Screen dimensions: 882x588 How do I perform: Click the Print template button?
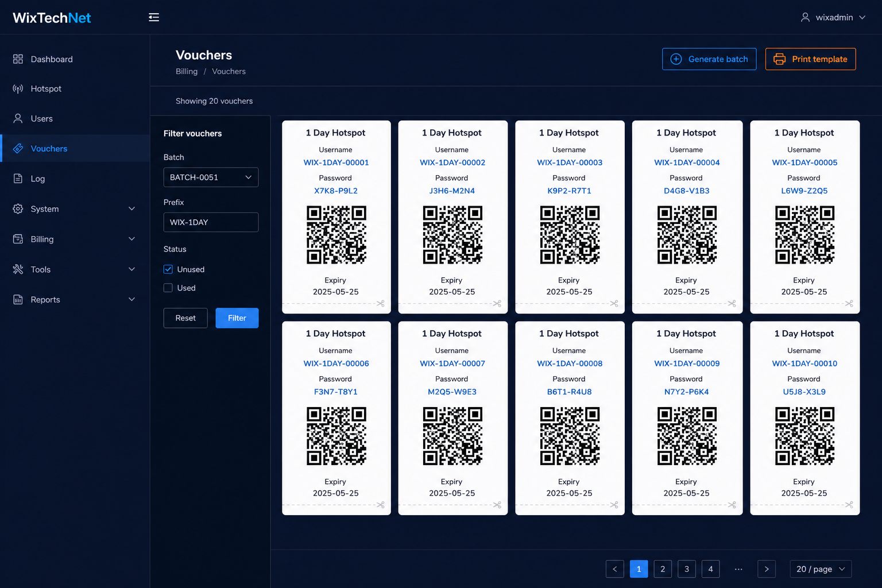pos(810,59)
